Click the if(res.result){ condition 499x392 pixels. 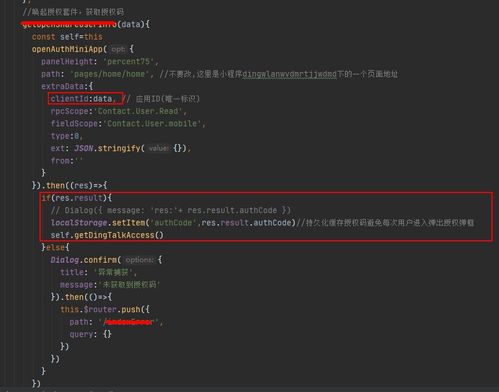(77, 198)
